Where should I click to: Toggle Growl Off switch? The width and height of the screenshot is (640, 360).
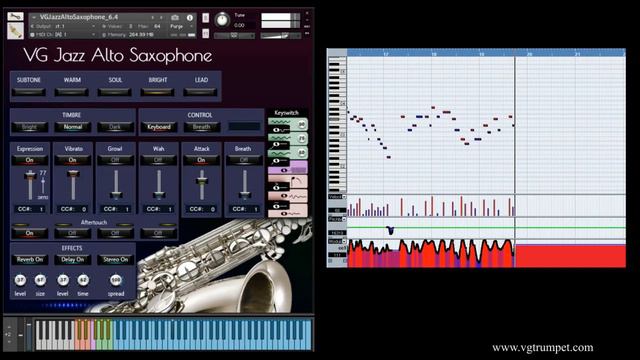pos(115,160)
